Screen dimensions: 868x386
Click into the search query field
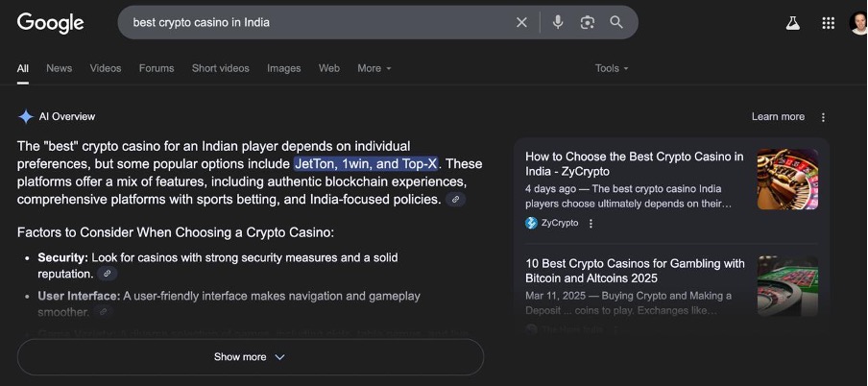point(317,22)
